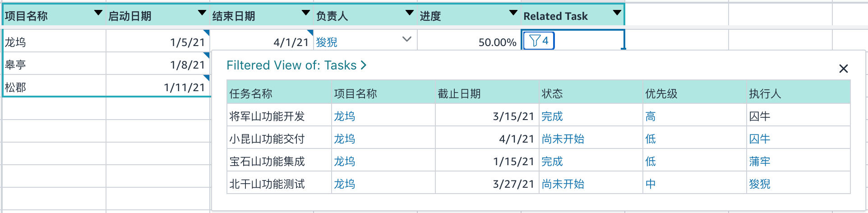Click the 50.00% progress cell
868x213 pixels.
(x=469, y=41)
